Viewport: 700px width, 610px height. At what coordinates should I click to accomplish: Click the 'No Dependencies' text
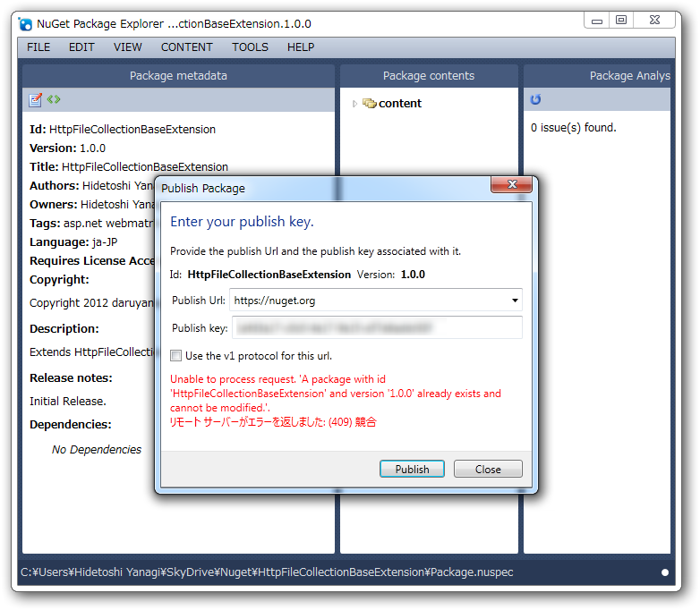click(97, 449)
